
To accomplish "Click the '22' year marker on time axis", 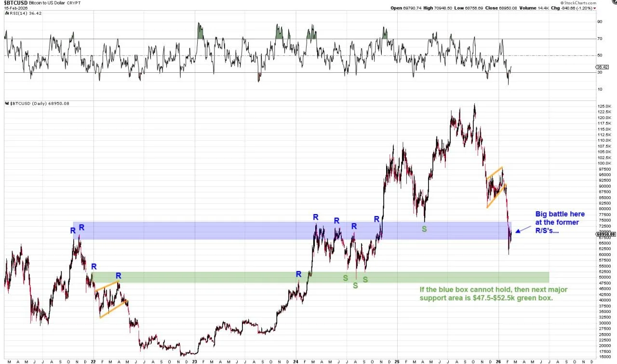I will tap(93, 361).
